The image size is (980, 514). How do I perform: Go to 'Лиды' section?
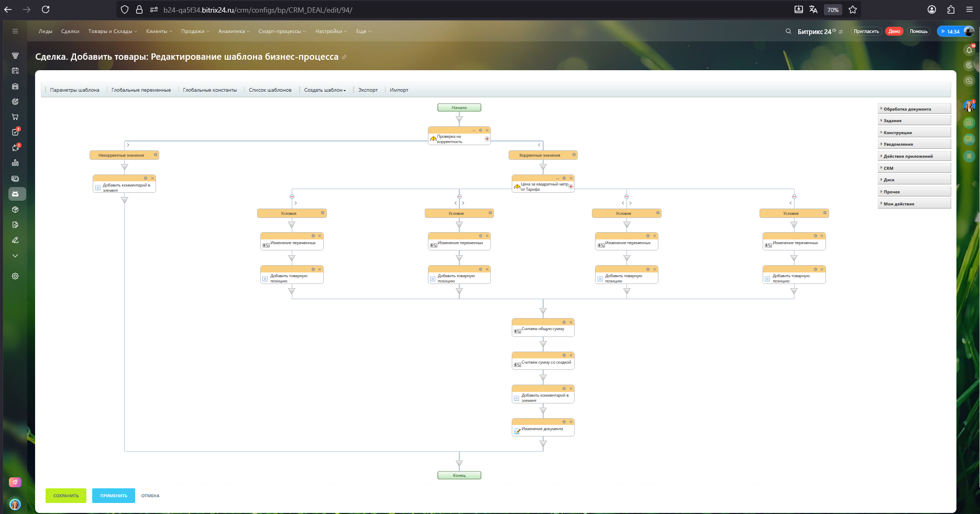(x=46, y=31)
